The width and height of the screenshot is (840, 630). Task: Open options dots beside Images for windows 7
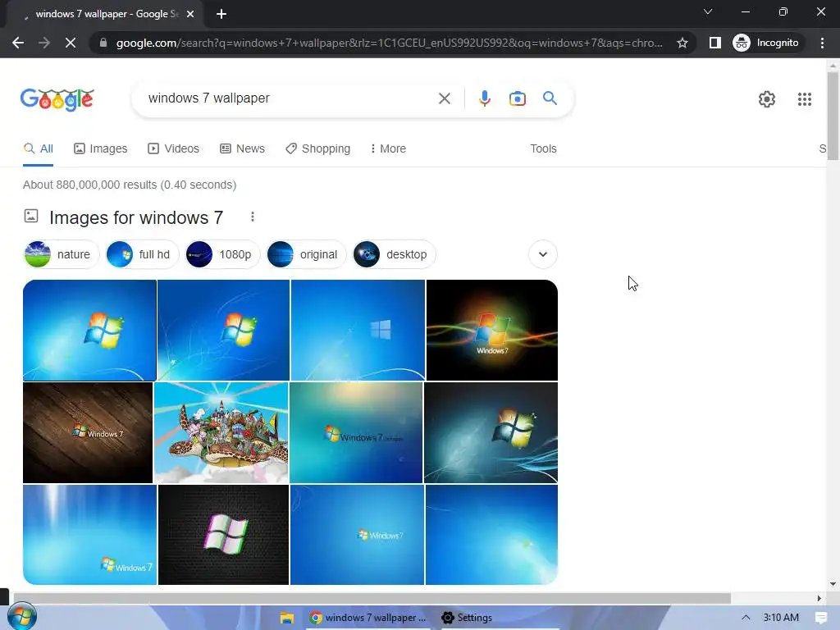pos(253,217)
